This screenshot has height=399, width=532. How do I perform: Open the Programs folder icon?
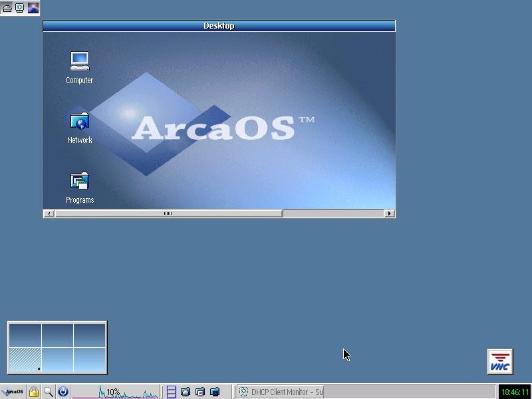point(80,181)
